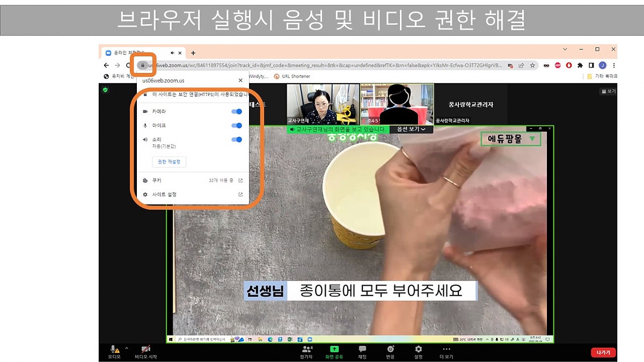Expand the audio options caret
This screenshot has height=362, width=644.
(x=126, y=348)
